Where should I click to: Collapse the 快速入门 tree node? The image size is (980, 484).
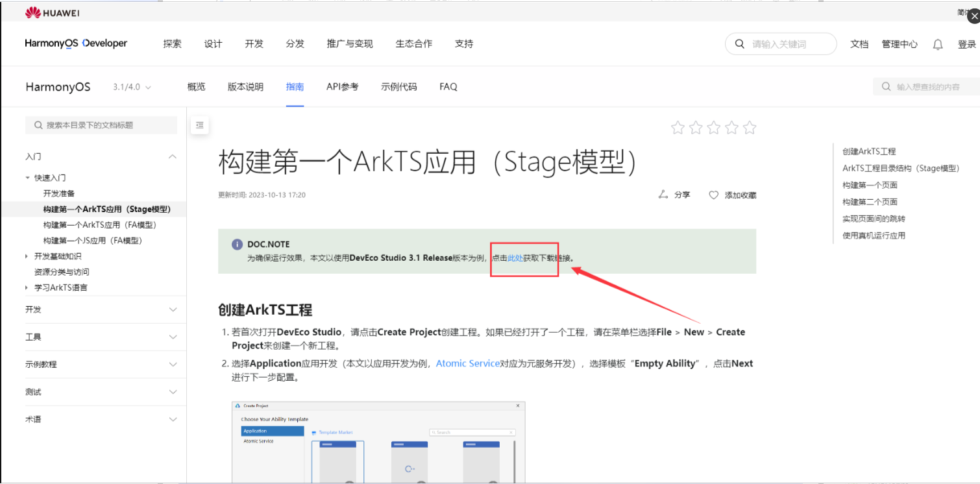coord(27,178)
